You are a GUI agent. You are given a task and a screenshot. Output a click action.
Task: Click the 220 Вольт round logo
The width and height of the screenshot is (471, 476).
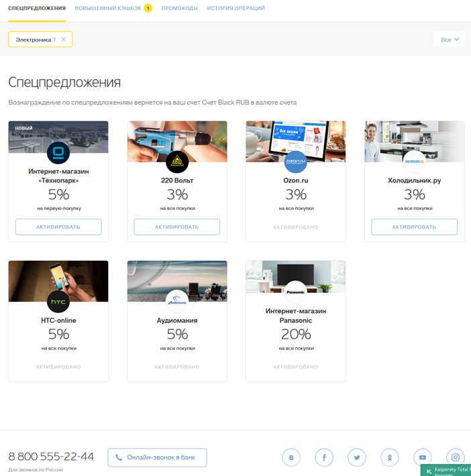coord(177,162)
